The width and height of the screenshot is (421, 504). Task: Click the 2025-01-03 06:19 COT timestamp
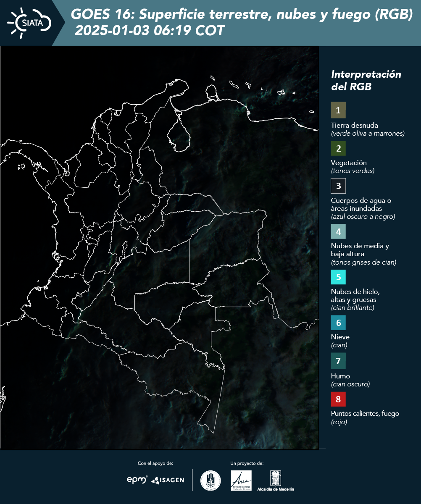pos(150,31)
